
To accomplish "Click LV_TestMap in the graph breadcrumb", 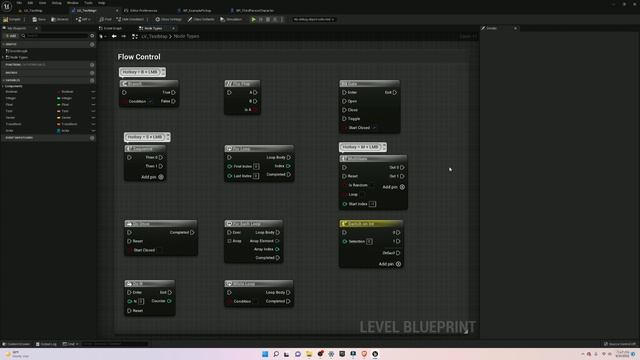I will [x=154, y=36].
